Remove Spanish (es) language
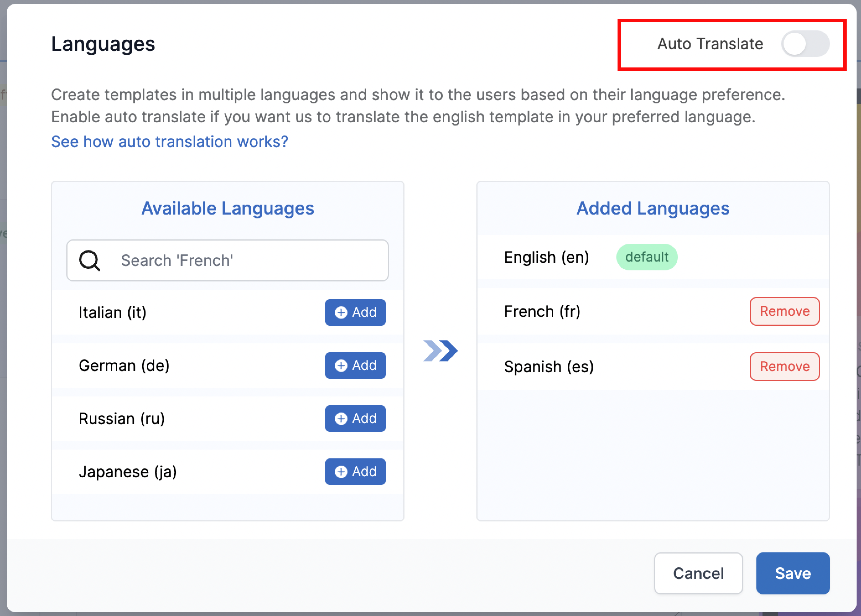Image resolution: width=861 pixels, height=616 pixels. click(x=784, y=367)
